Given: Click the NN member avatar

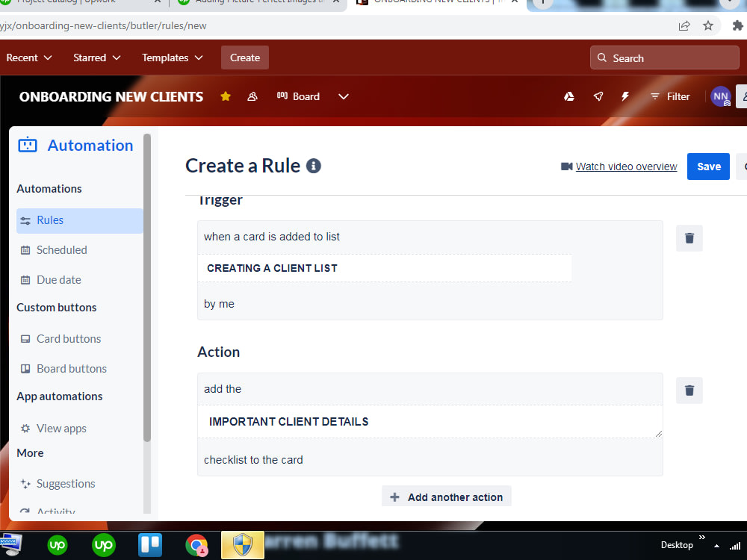Looking at the screenshot, I should pyautogui.click(x=720, y=96).
